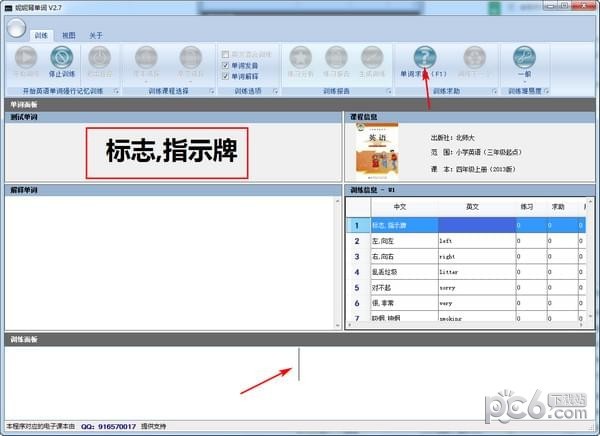Open dropdown arrow under first course selection icon
The width and height of the screenshot is (600, 436).
pyautogui.click(x=146, y=82)
